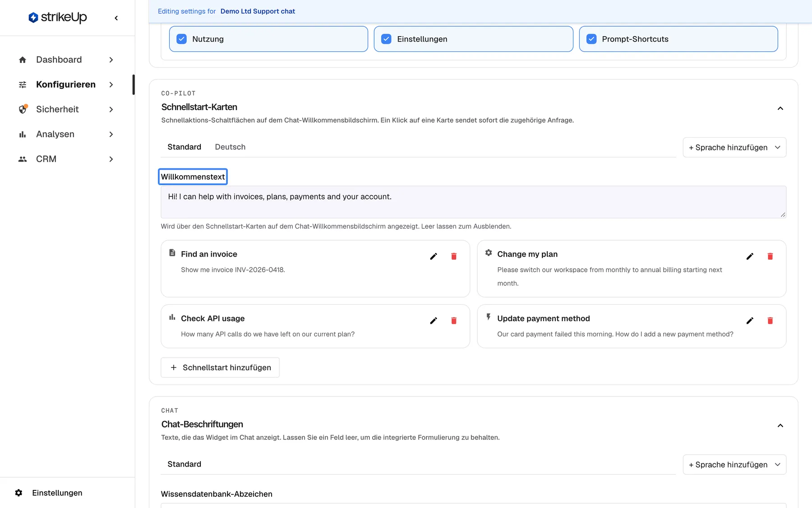Click the Analysen bar chart icon
Screen dimensions: 812x508
click(x=23, y=134)
